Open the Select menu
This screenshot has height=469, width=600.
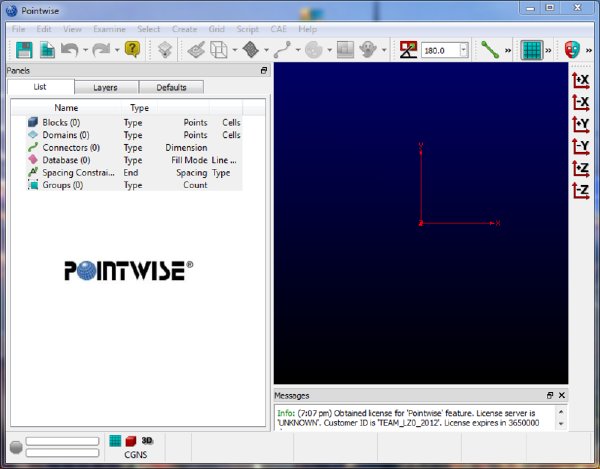(148, 29)
